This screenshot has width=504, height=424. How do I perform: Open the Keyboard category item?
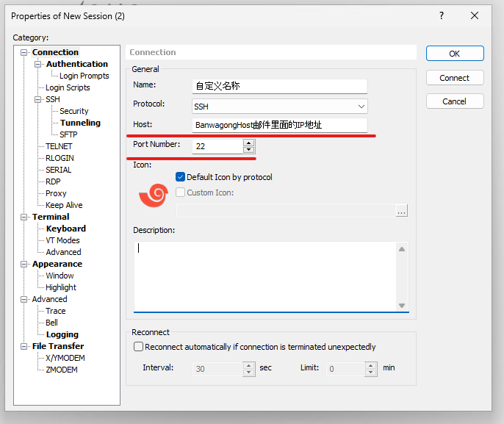[x=66, y=229]
